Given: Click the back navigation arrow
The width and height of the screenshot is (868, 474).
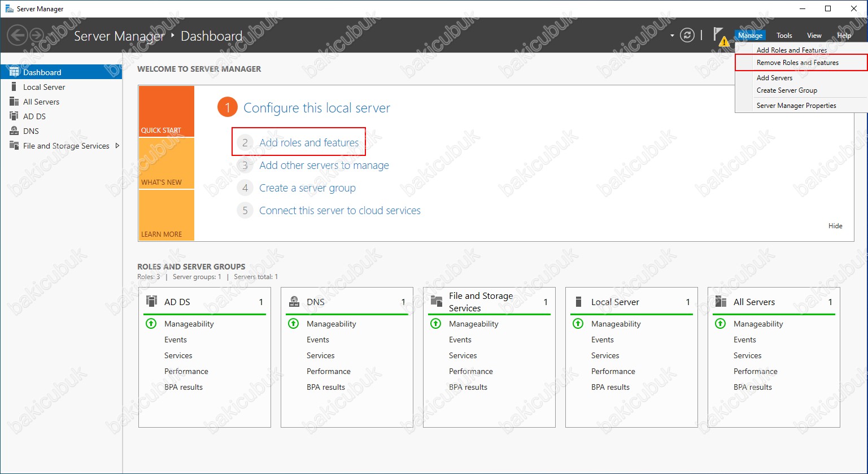Looking at the screenshot, I should 17,36.
